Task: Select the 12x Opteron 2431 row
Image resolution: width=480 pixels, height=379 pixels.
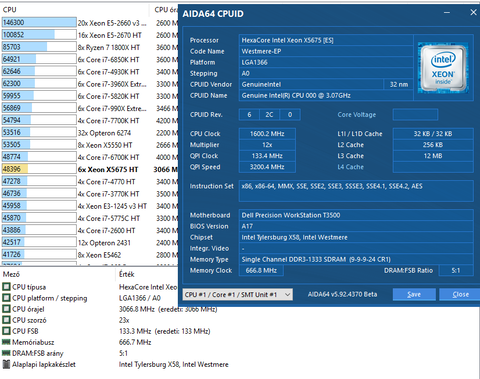Action: coord(90,243)
